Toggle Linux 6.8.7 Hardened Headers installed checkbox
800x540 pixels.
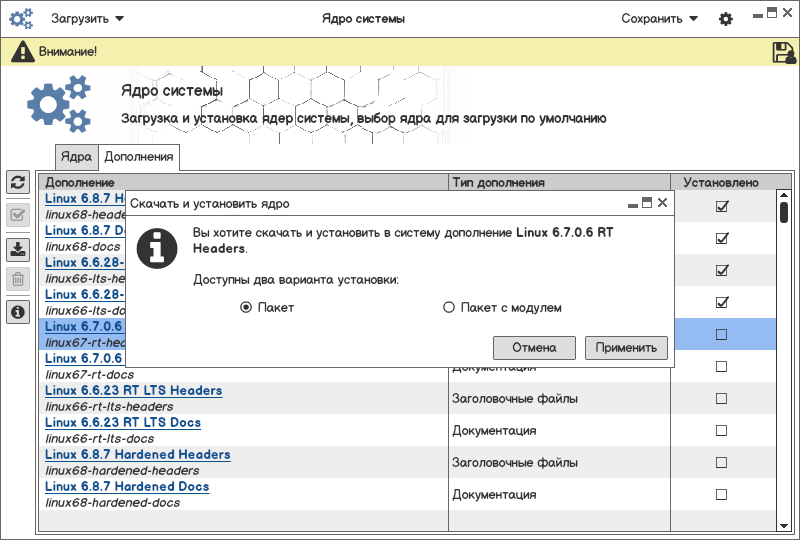tap(721, 463)
